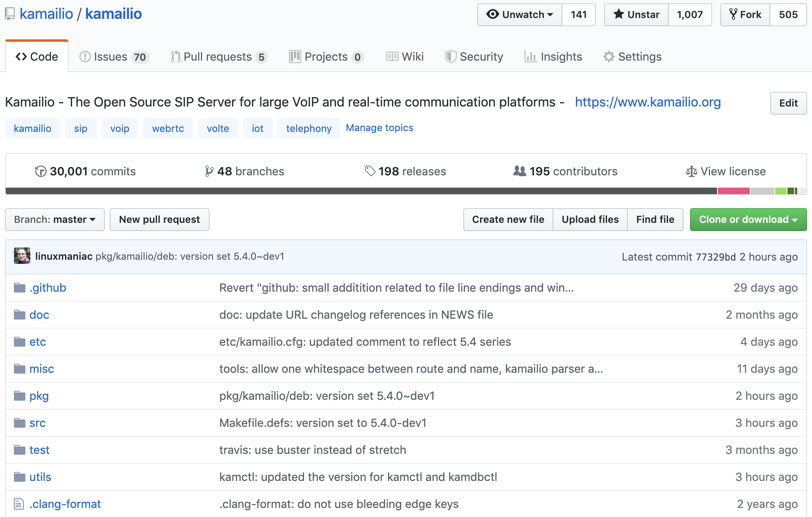Toggle Unstar on the repository

point(636,15)
